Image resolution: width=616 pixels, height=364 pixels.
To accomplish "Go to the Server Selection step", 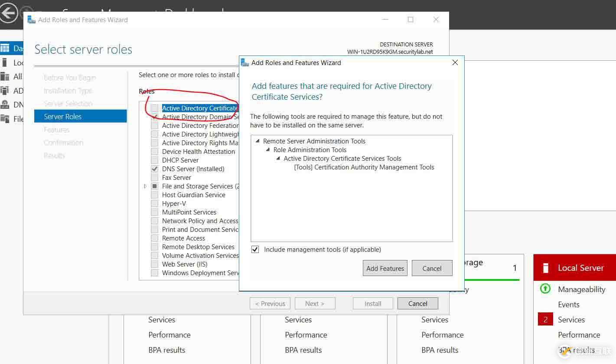I will pos(68,104).
